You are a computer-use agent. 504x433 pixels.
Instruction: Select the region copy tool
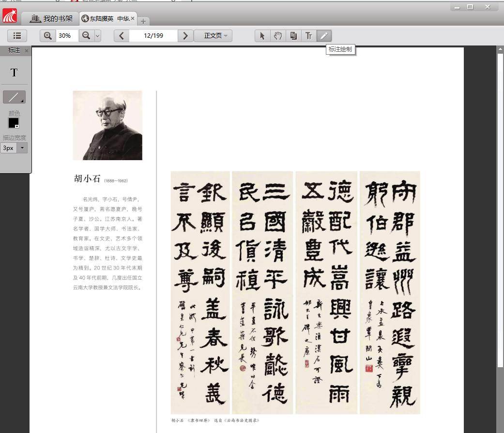[x=293, y=36]
